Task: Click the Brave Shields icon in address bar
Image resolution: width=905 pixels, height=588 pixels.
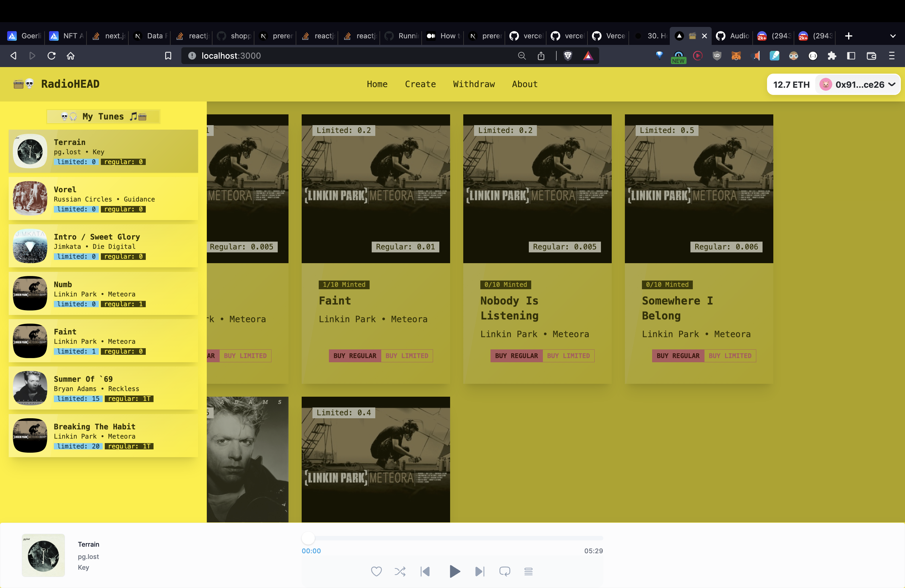Action: [x=568, y=56]
